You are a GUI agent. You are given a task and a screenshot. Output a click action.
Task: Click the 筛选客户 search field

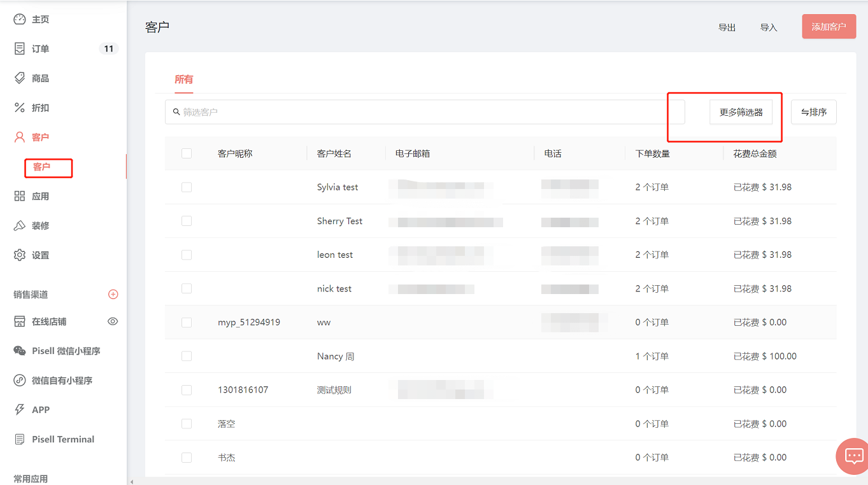[x=425, y=112]
